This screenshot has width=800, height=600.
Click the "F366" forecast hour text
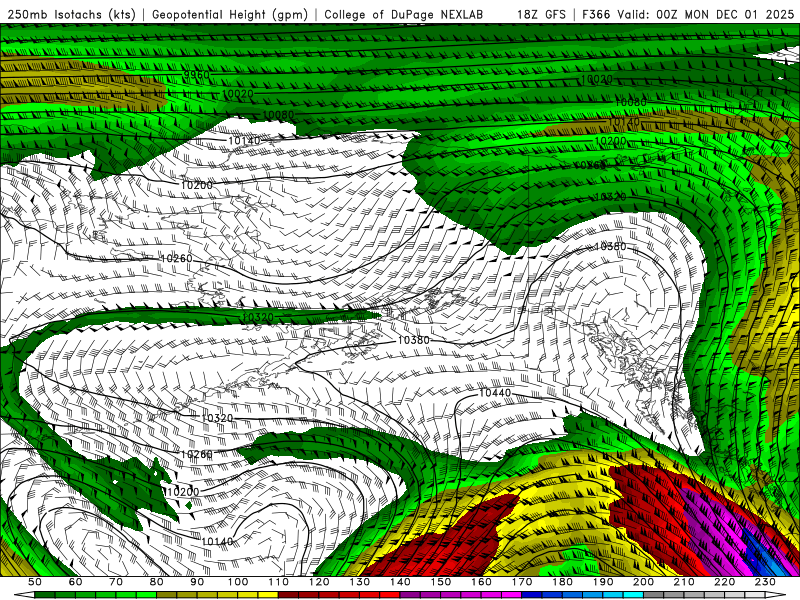596,15
